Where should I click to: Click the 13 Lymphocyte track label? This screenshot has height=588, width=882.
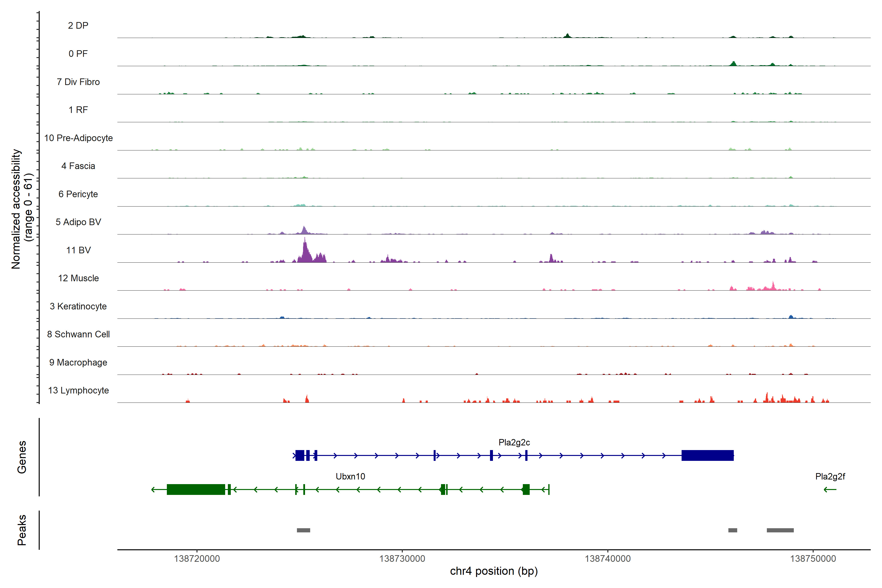pos(78,390)
